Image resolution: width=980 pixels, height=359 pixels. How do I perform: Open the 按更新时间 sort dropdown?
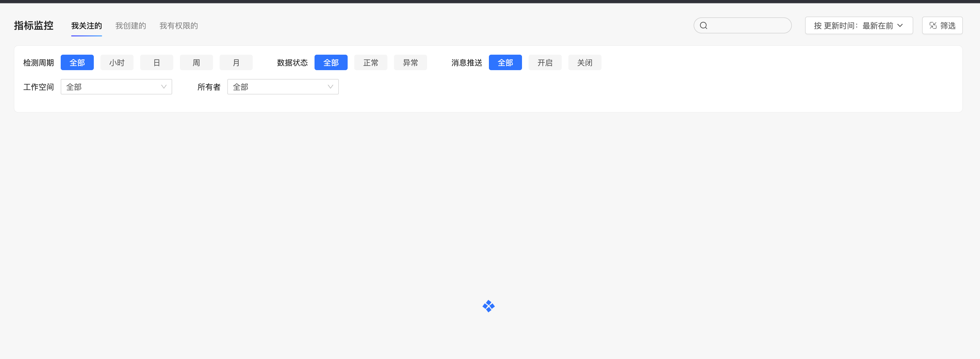coord(859,25)
